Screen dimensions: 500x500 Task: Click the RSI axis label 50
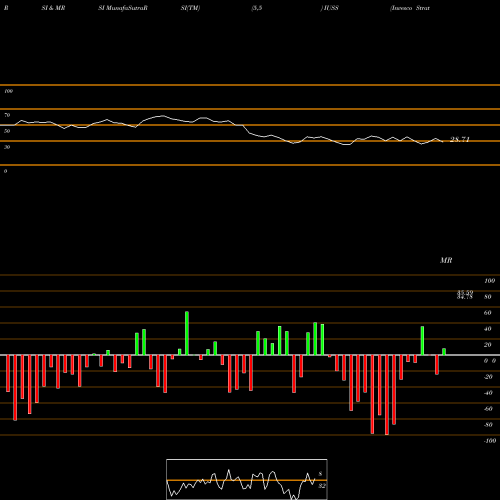point(7,131)
